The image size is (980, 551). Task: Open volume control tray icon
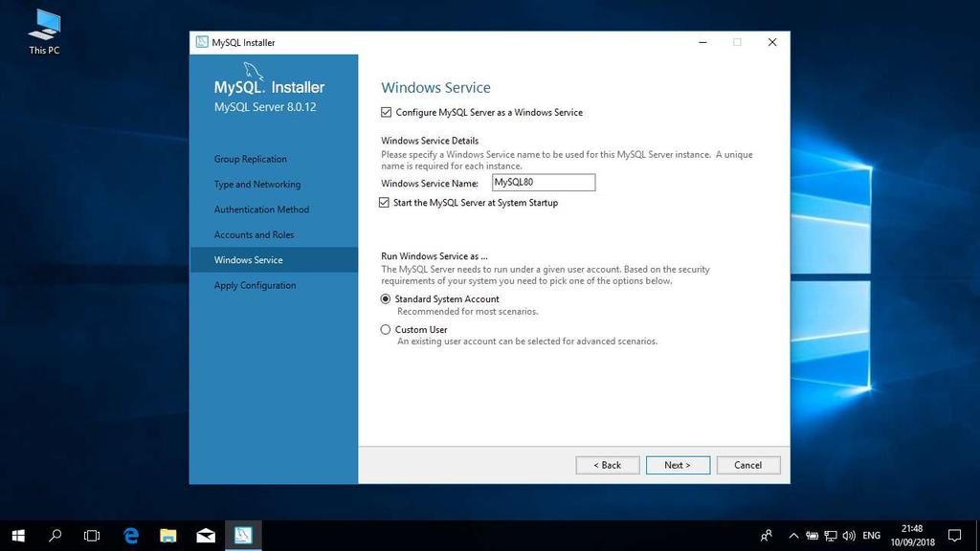(x=849, y=536)
